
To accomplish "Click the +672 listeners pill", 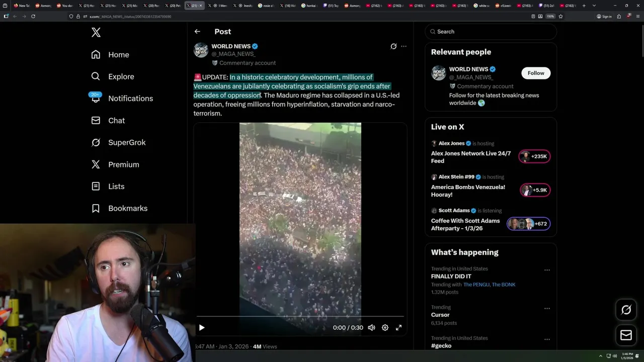I will click(x=529, y=224).
